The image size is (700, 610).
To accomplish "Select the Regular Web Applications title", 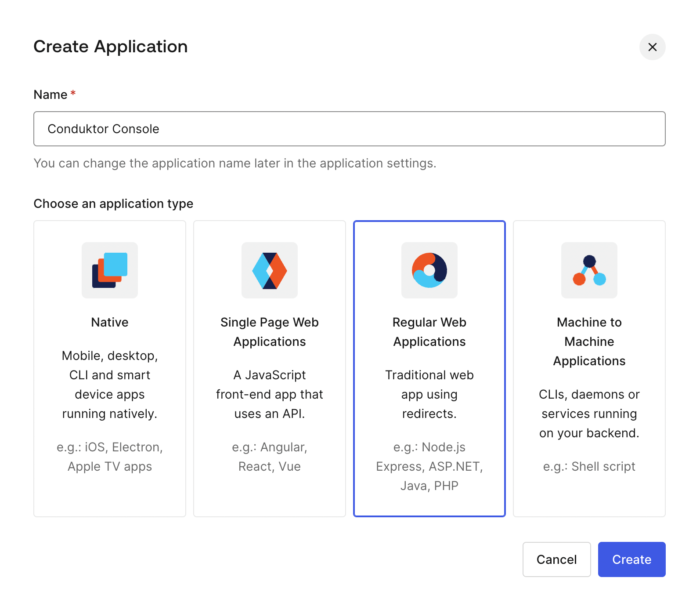I will click(x=429, y=332).
